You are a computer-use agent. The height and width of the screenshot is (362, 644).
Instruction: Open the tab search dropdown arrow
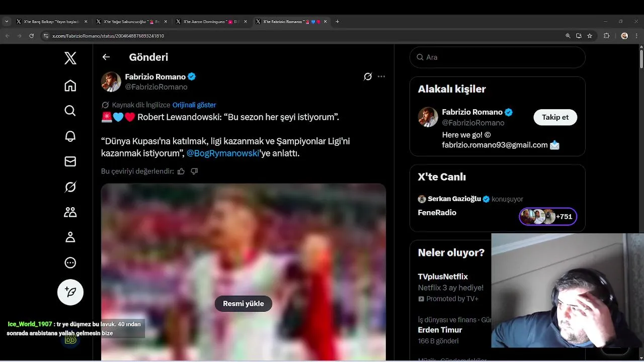click(7, 22)
